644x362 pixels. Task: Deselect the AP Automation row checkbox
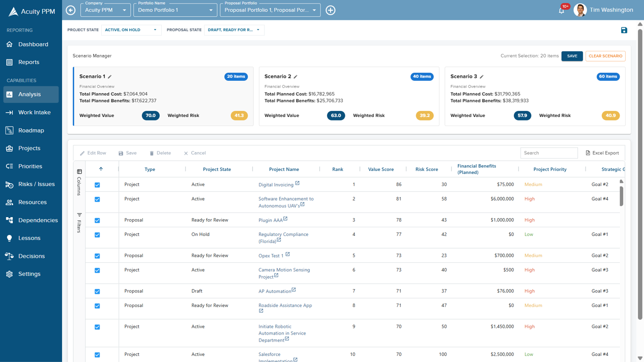coord(97,292)
